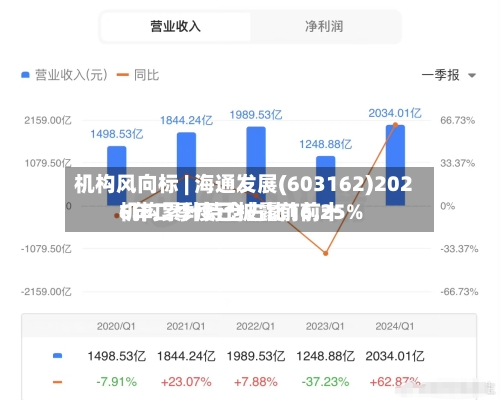Click the orange line point atop 2024/Q1 bar

point(395,125)
